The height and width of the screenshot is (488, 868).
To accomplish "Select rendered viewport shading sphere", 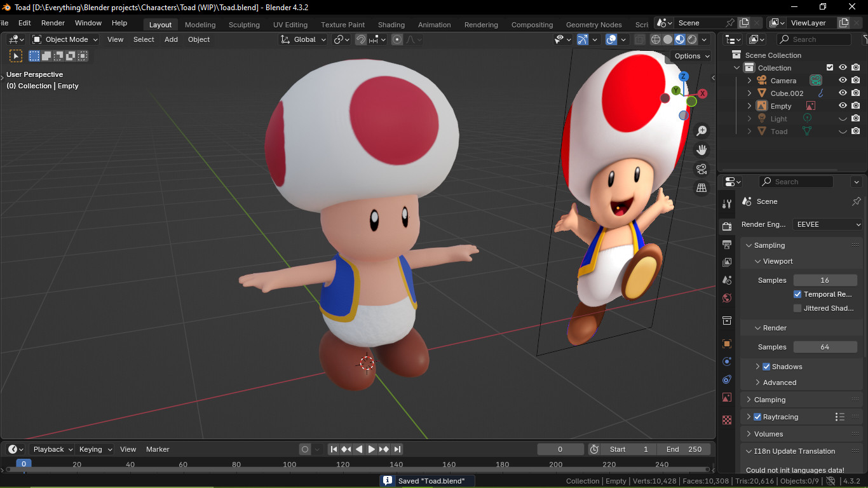I will pos(692,39).
